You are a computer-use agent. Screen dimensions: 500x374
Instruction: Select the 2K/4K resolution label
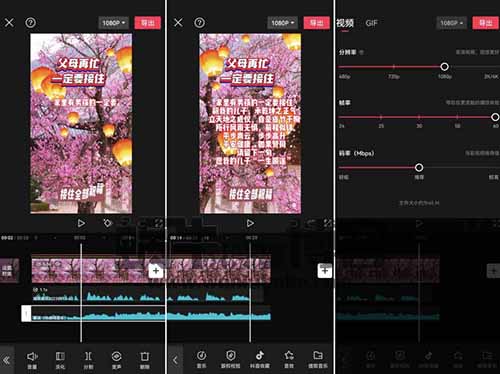coord(491,77)
